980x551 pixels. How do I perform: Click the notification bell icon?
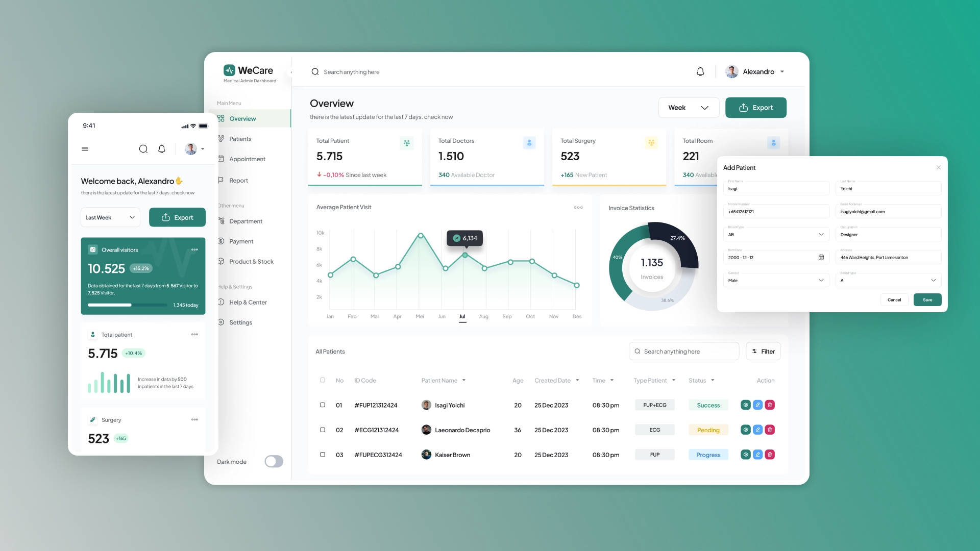point(700,71)
